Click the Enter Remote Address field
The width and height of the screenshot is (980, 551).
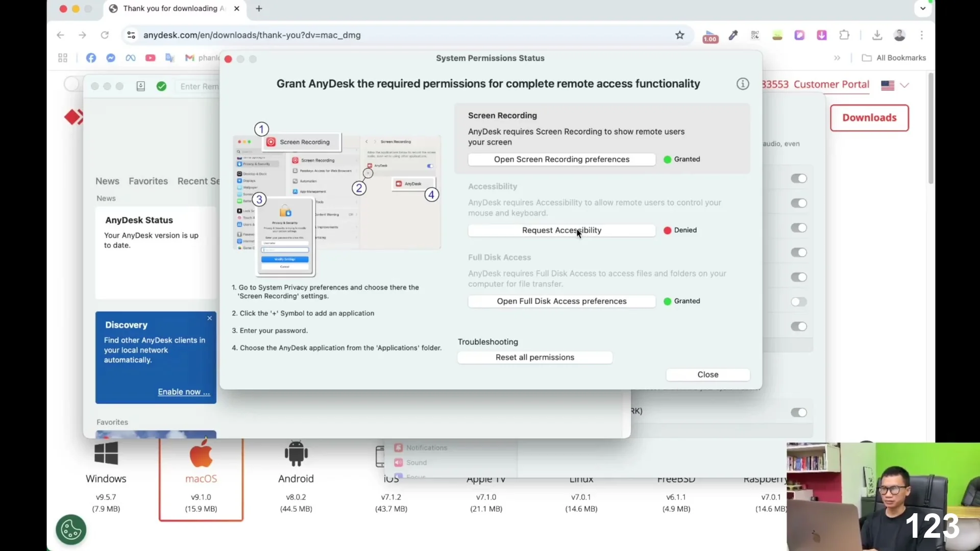click(199, 87)
